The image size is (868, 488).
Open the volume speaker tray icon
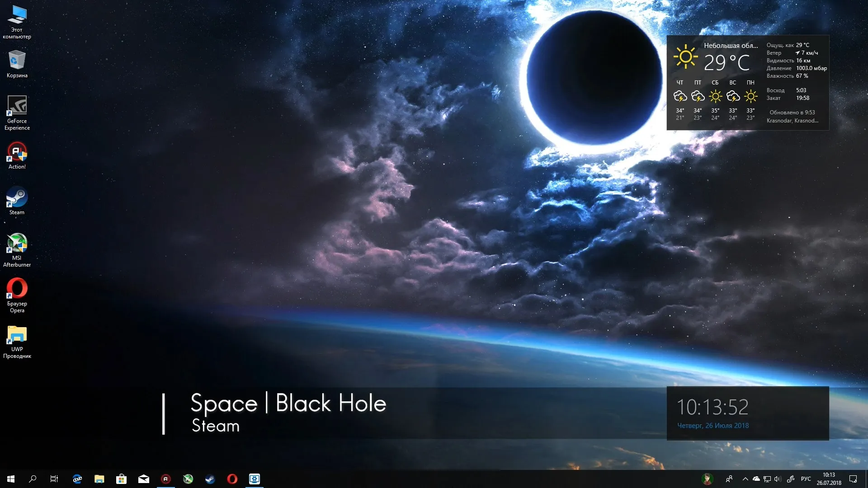(778, 479)
